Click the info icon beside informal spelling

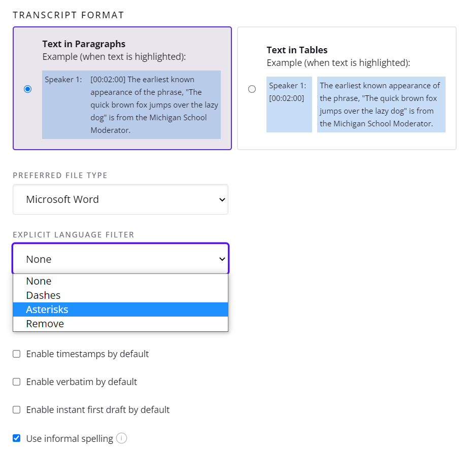click(x=121, y=438)
